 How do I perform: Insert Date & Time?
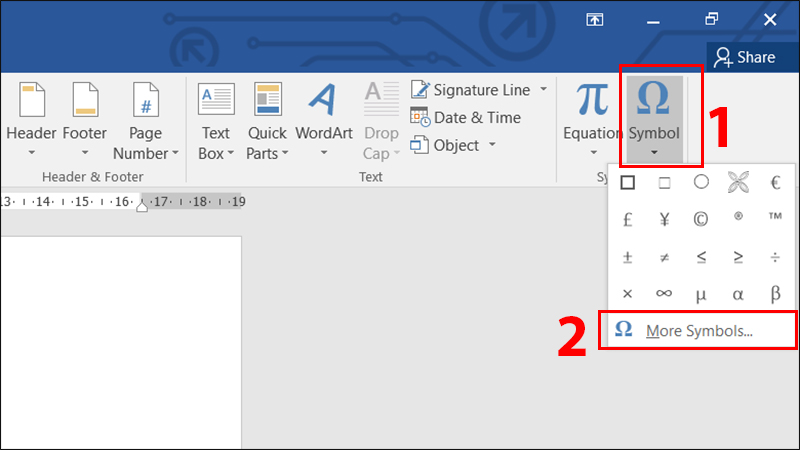click(466, 117)
